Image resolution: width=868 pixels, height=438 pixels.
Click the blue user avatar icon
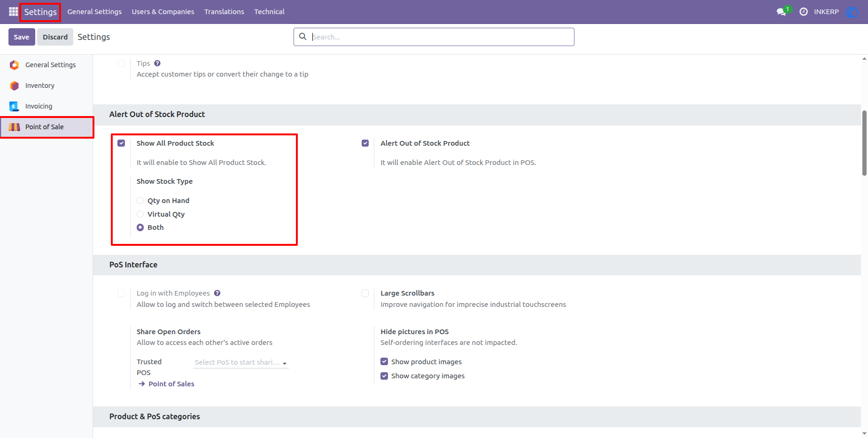point(852,12)
